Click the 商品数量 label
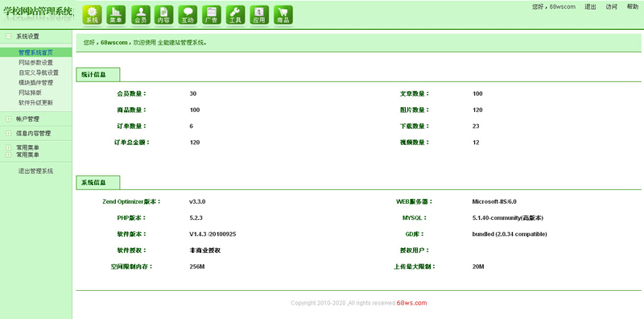Screen dimensions: 644x319 131,110
